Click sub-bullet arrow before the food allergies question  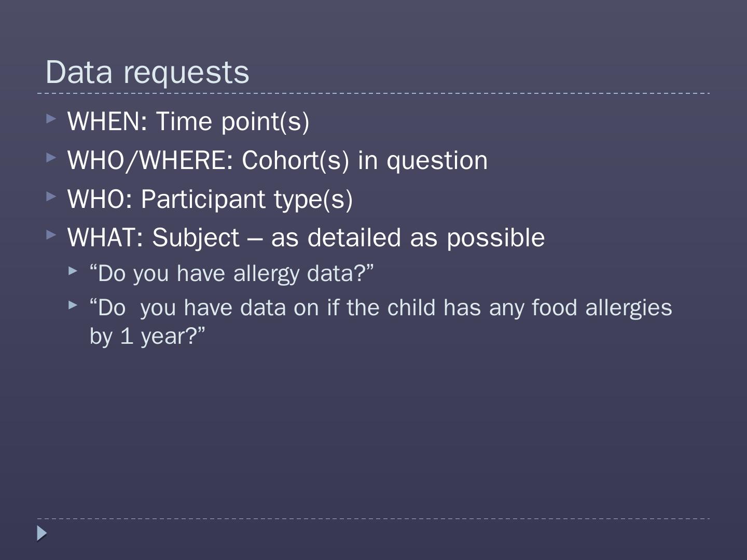pyautogui.click(x=73, y=305)
